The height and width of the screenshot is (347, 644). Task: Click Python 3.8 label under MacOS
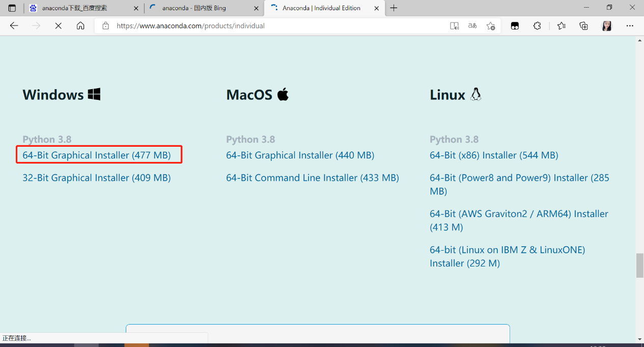pyautogui.click(x=250, y=139)
